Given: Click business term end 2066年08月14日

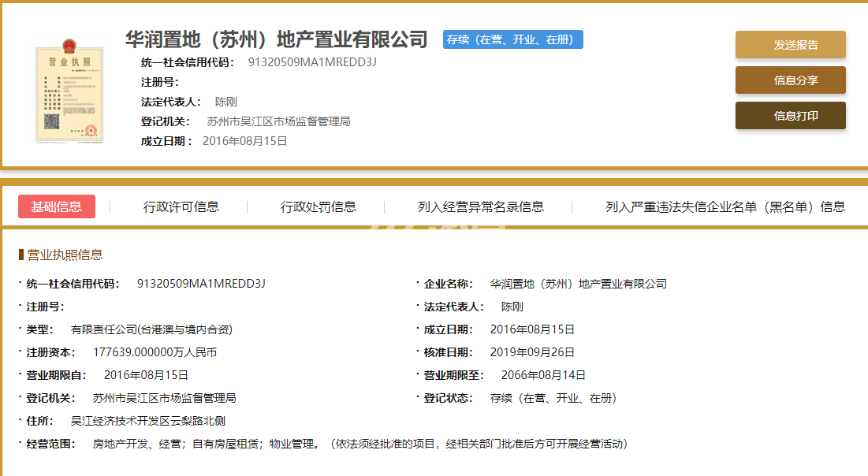Looking at the screenshot, I should [x=543, y=374].
